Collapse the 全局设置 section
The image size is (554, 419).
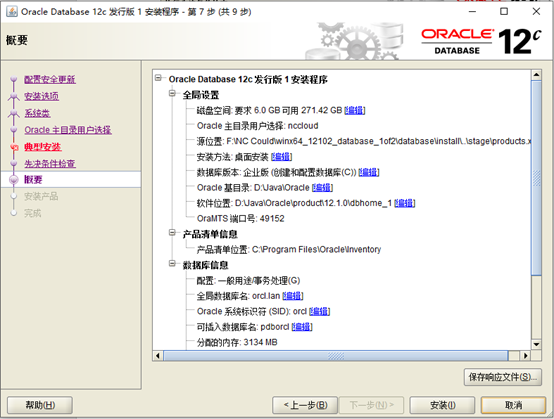click(172, 93)
